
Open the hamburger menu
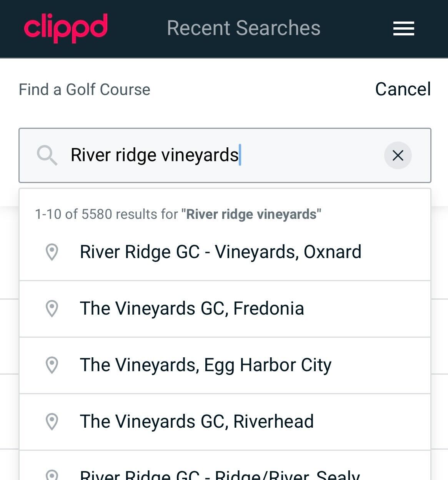[403, 28]
